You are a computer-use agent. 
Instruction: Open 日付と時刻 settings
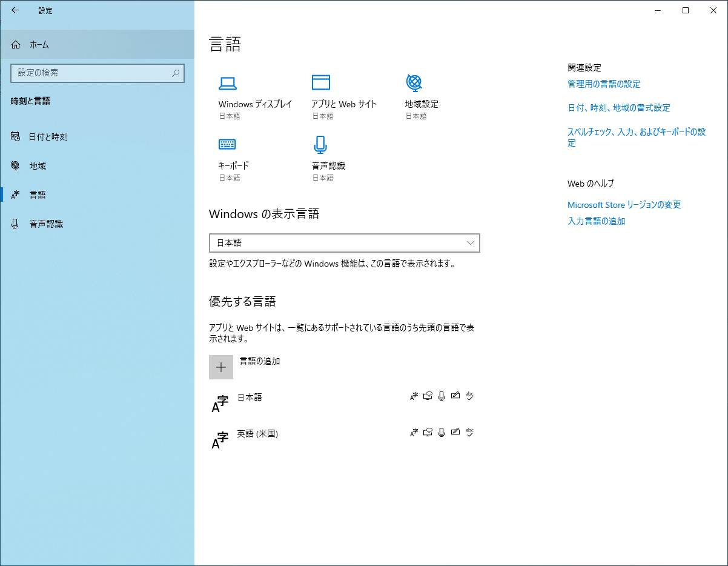pyautogui.click(x=97, y=137)
